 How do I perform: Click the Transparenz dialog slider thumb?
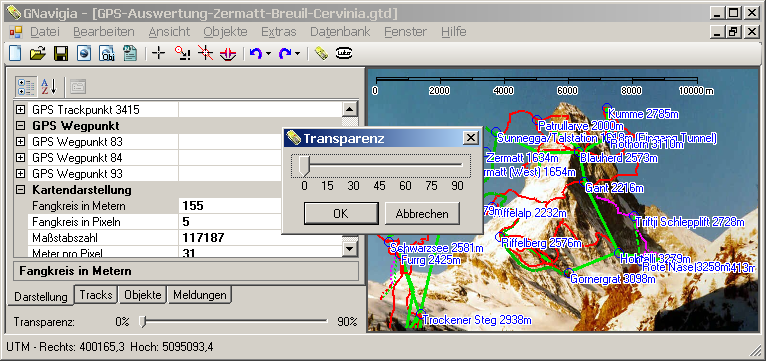[x=304, y=165]
